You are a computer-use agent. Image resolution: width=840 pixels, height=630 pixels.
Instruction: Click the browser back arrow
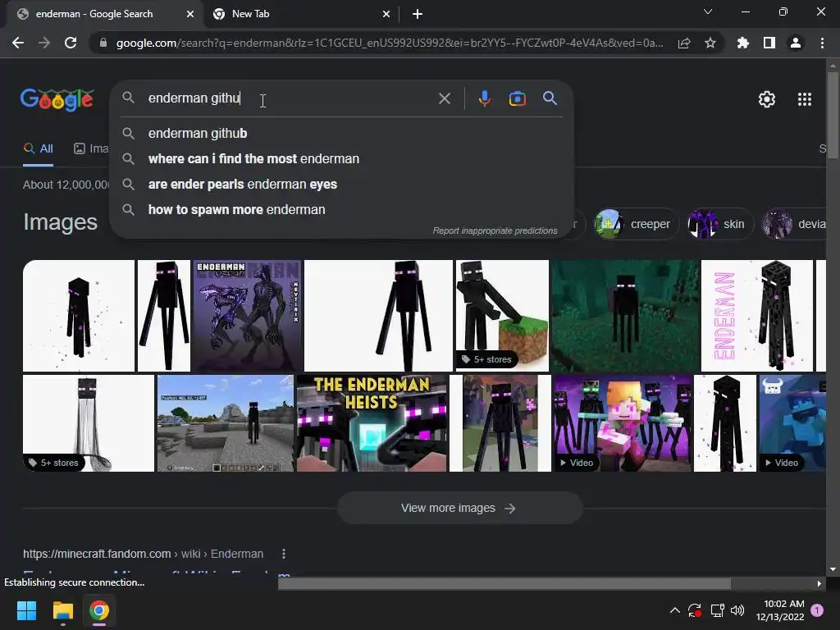(x=18, y=43)
